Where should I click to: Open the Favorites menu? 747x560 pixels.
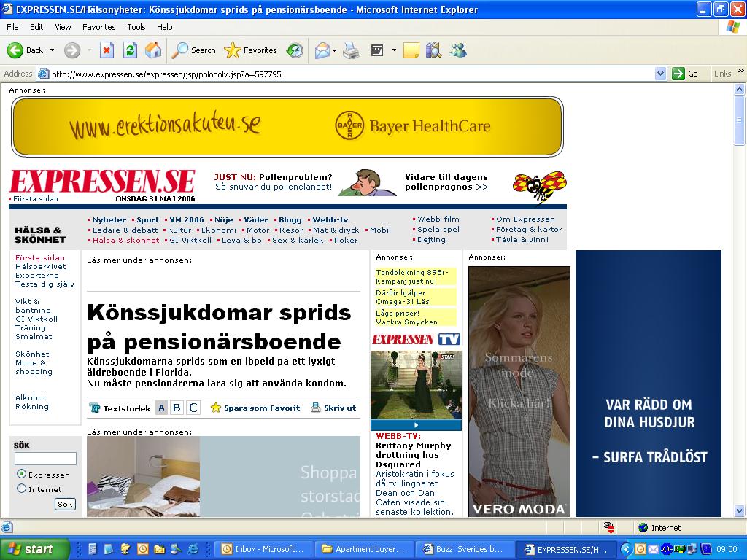tap(98, 27)
